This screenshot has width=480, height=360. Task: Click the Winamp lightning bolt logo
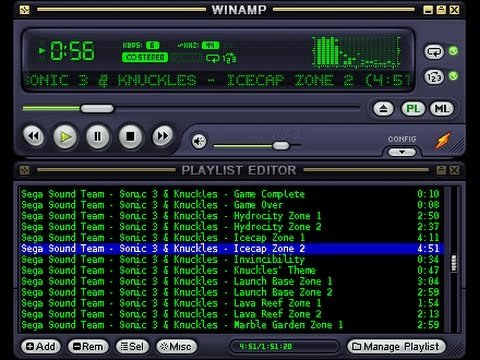443,141
